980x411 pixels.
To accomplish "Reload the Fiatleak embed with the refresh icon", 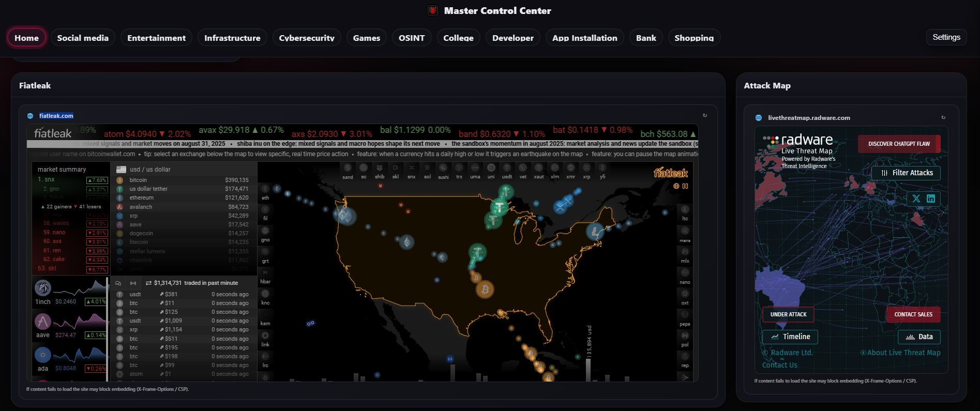I will (704, 115).
